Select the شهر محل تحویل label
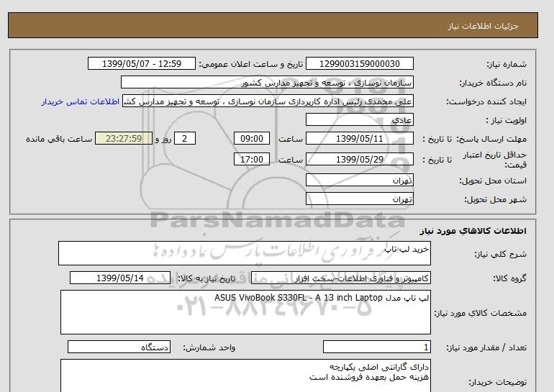This screenshot has height=392, width=554. coord(495,199)
